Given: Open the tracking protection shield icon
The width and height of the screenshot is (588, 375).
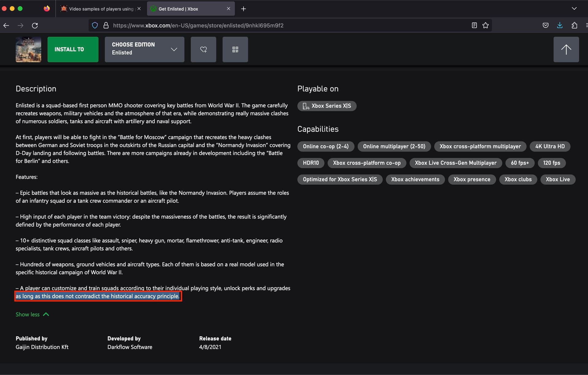Looking at the screenshot, I should [x=95, y=25].
